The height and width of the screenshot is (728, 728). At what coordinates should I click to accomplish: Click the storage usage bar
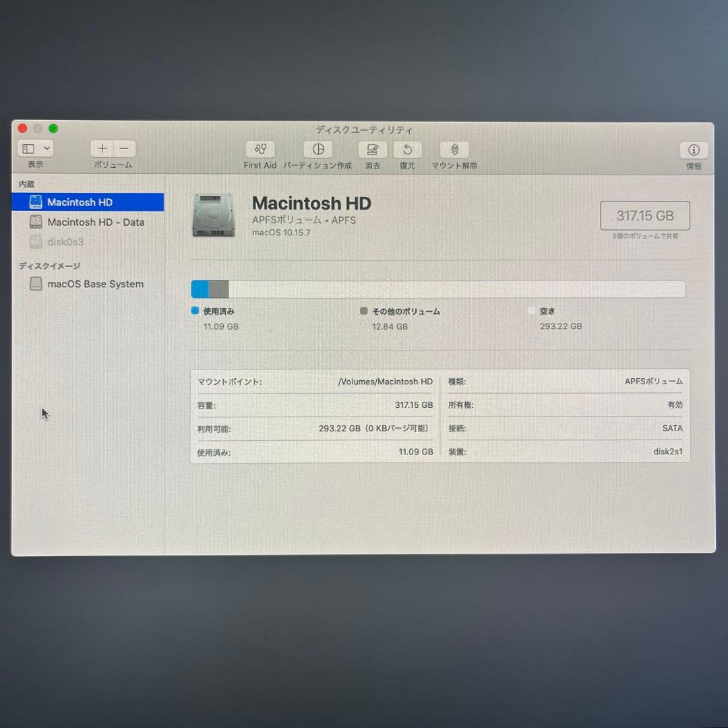[438, 289]
